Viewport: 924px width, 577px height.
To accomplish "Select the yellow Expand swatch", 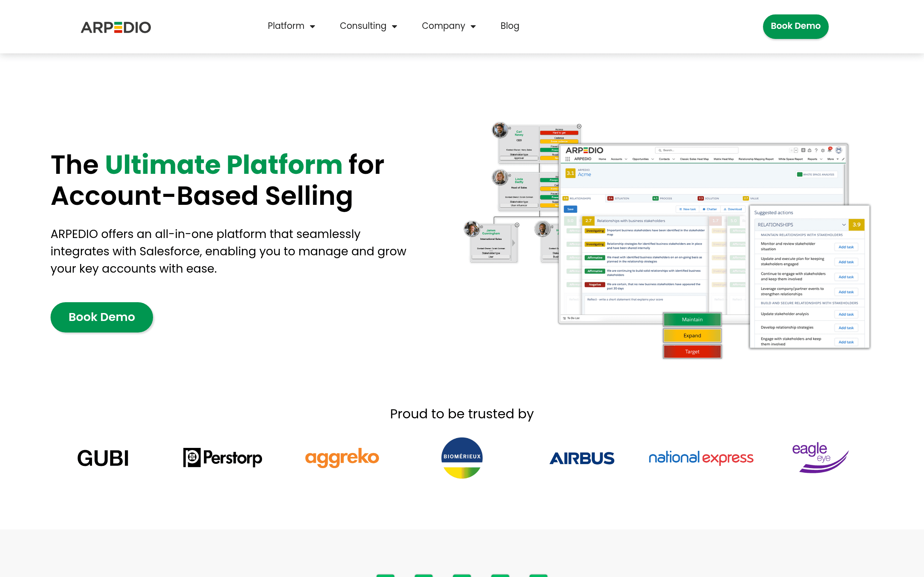I will (692, 335).
